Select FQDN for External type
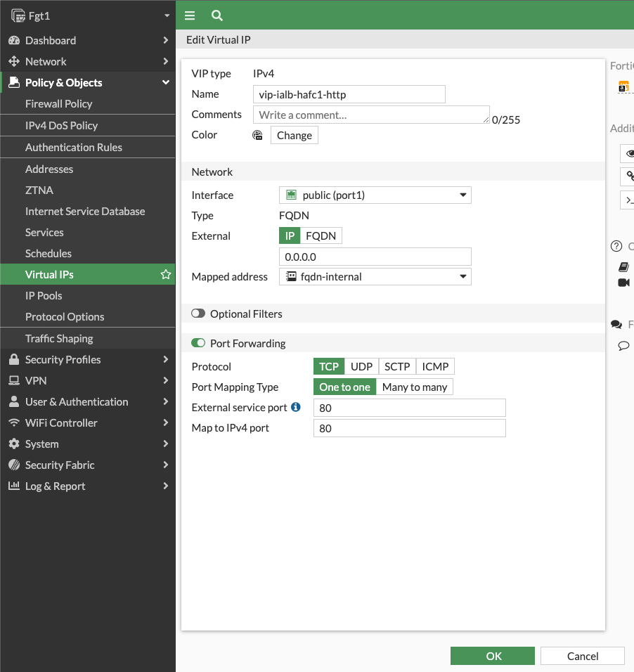Image resolution: width=634 pixels, height=672 pixels. 321,235
